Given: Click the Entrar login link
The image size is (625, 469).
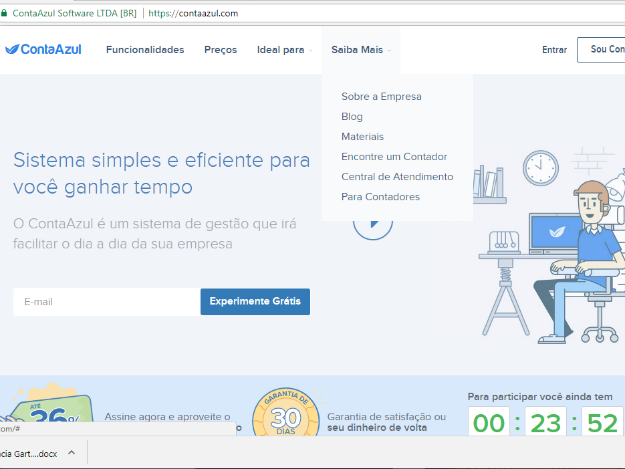Looking at the screenshot, I should (x=554, y=49).
